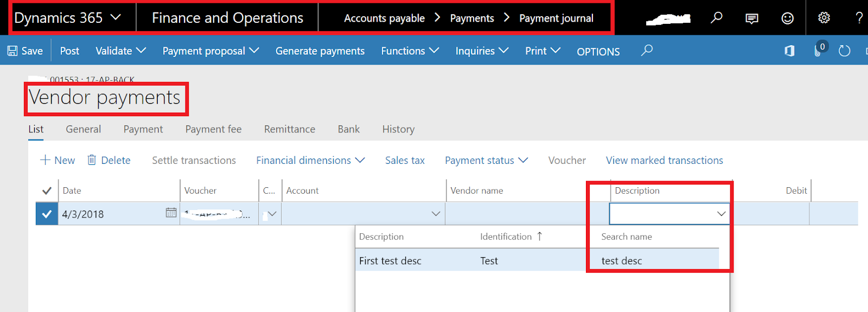Click the refresh page icon
Screen dimensions: 868x312
pos(844,51)
